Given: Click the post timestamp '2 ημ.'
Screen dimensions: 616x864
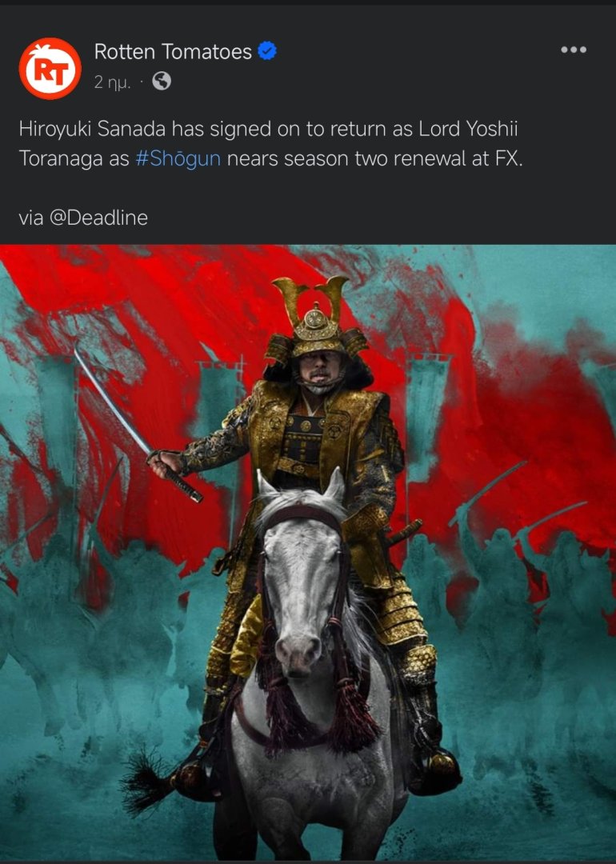Looking at the screenshot, I should (x=113, y=82).
